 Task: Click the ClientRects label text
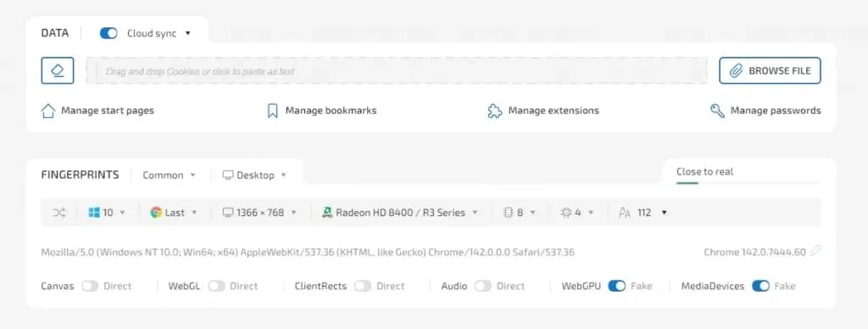[x=320, y=287]
